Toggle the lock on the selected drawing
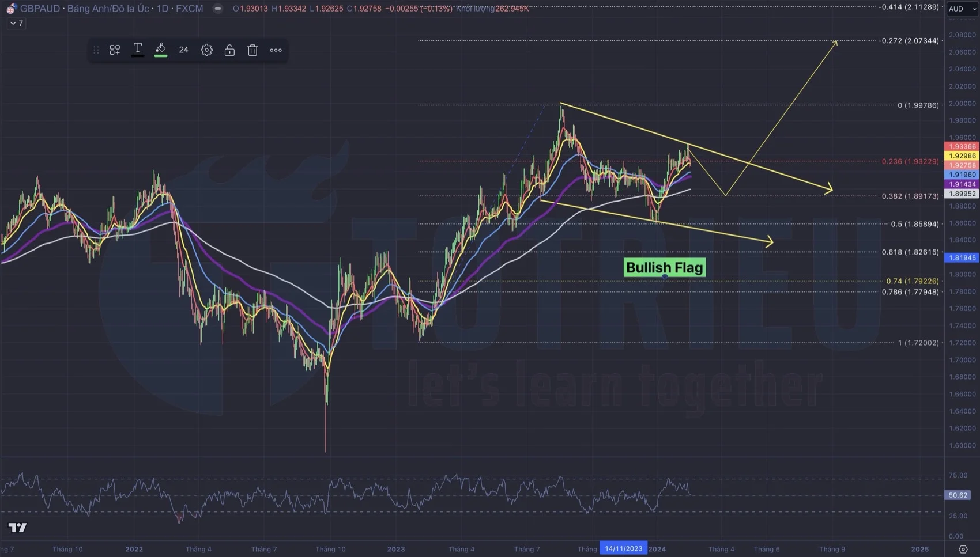The width and height of the screenshot is (980, 557). 229,50
